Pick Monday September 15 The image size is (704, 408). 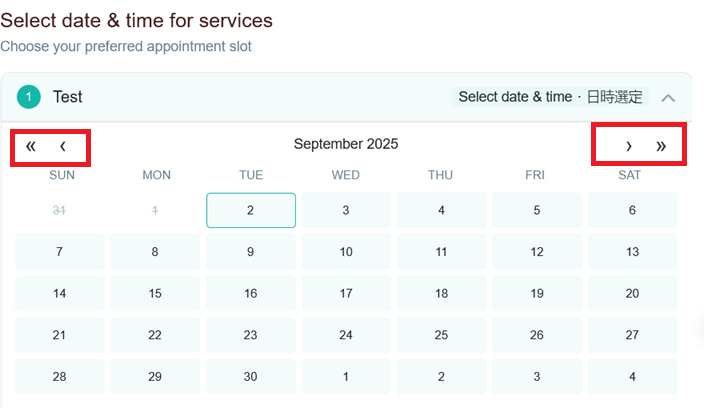(155, 294)
